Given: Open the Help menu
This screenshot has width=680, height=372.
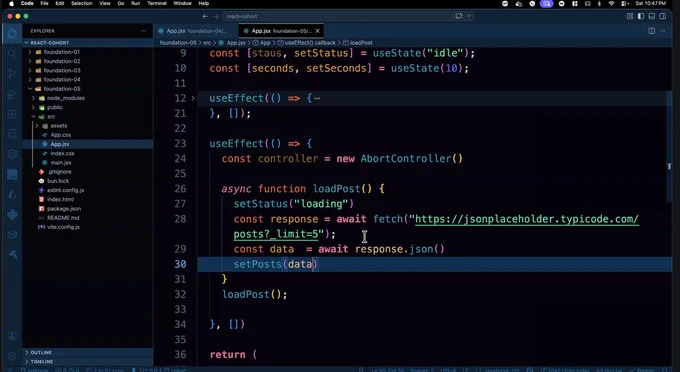Looking at the screenshot, I should [204, 3].
